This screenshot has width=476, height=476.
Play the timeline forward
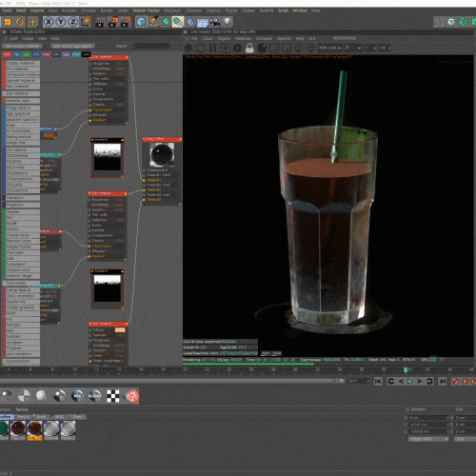pos(410,381)
